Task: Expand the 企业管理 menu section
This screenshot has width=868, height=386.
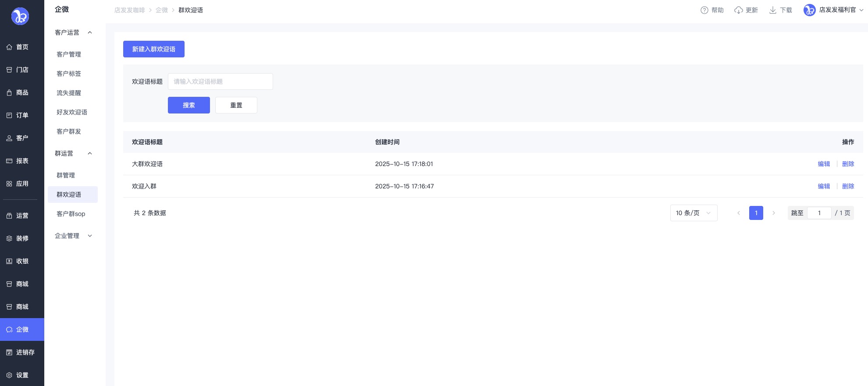Action: point(90,236)
